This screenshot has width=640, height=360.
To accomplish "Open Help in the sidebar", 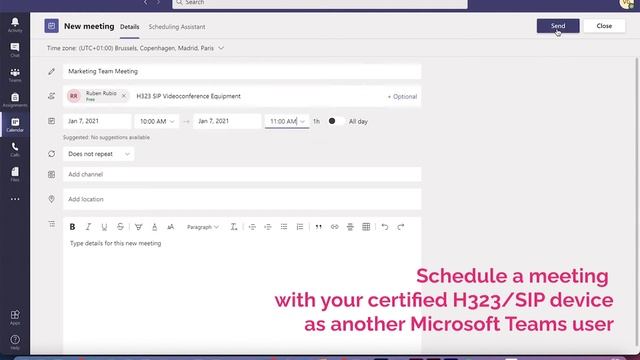I will 15,342.
